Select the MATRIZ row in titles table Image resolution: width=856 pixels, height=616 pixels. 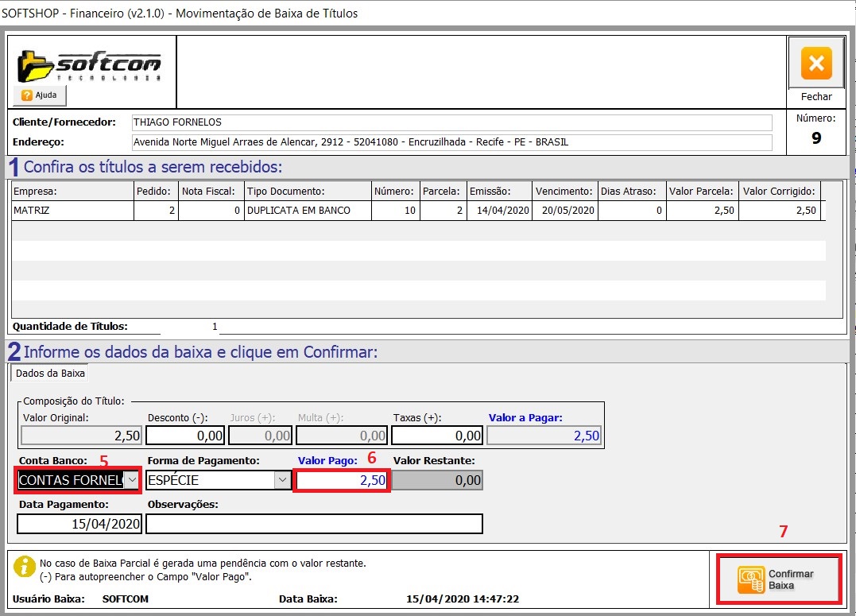(x=72, y=211)
